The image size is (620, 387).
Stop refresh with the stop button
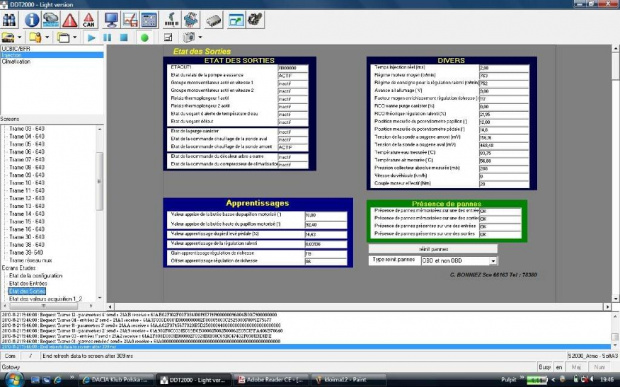[124, 38]
